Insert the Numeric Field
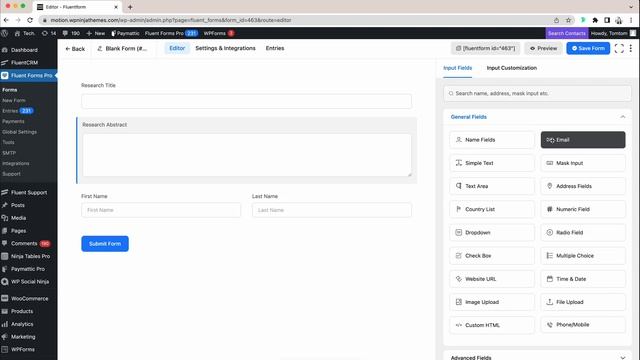The width and height of the screenshot is (640, 360). point(583,209)
